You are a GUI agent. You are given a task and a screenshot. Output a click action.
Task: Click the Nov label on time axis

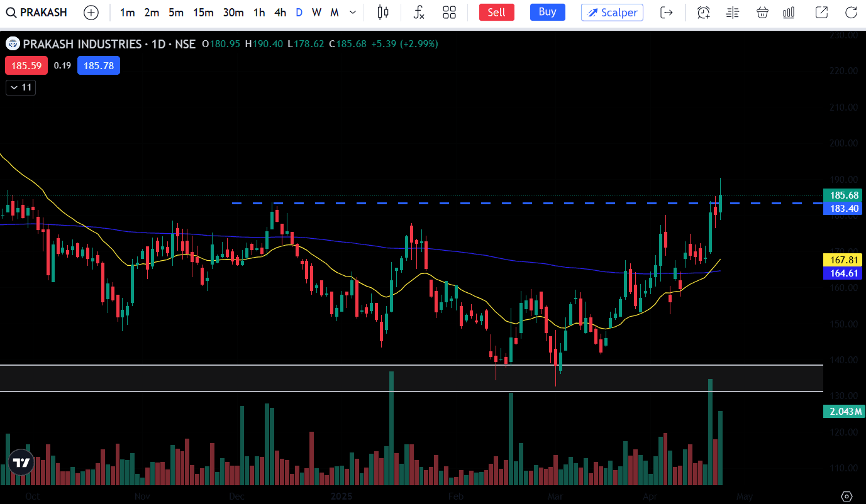(x=143, y=496)
